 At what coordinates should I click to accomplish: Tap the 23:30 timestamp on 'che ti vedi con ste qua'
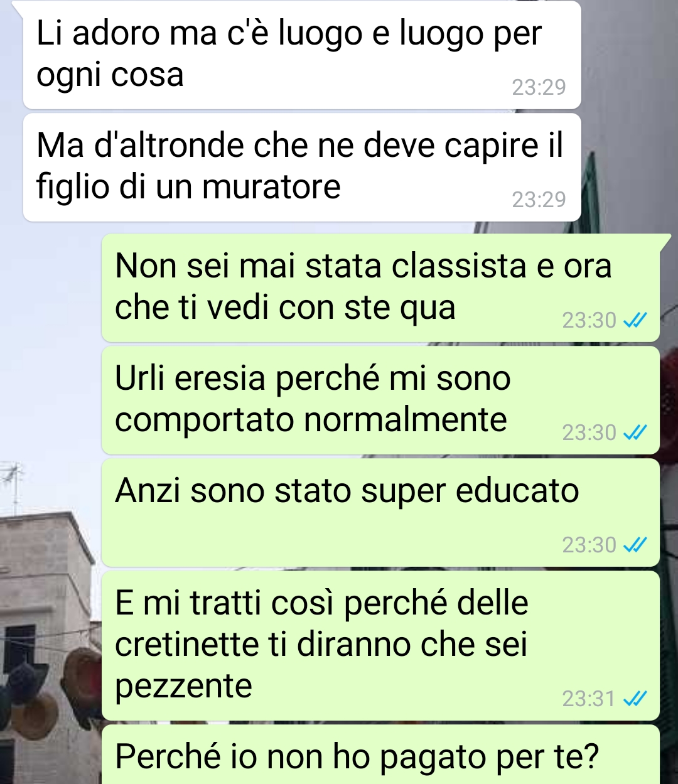pyautogui.click(x=589, y=321)
